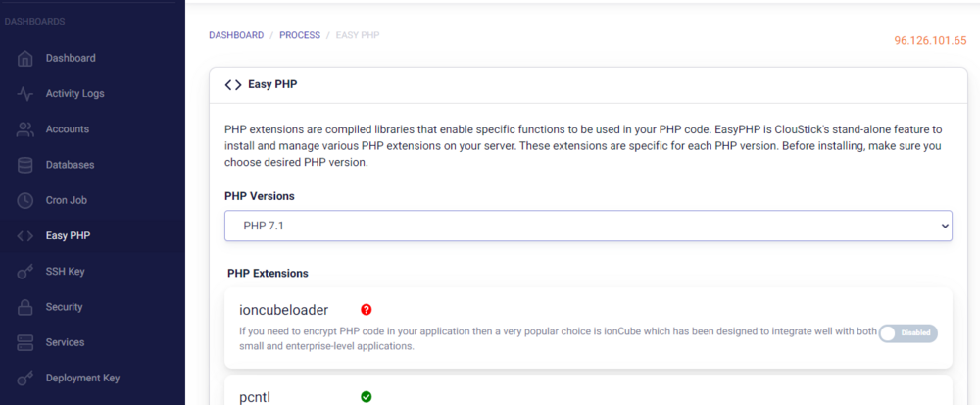Open Databases from the sidebar menu
Screen dimensions: 980x405
pos(70,165)
